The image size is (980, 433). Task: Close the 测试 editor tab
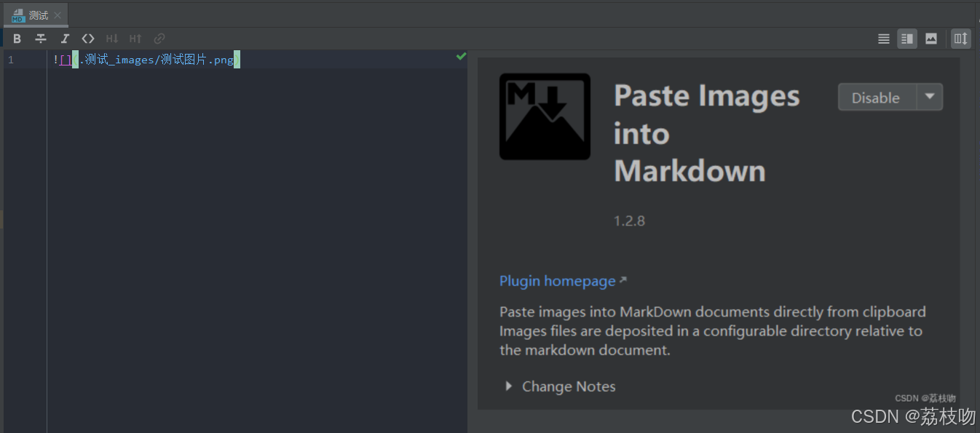[58, 15]
